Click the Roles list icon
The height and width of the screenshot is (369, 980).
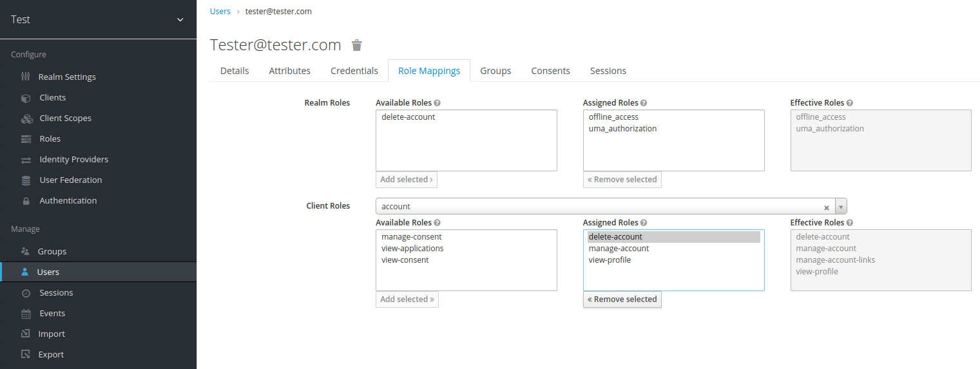click(x=26, y=139)
